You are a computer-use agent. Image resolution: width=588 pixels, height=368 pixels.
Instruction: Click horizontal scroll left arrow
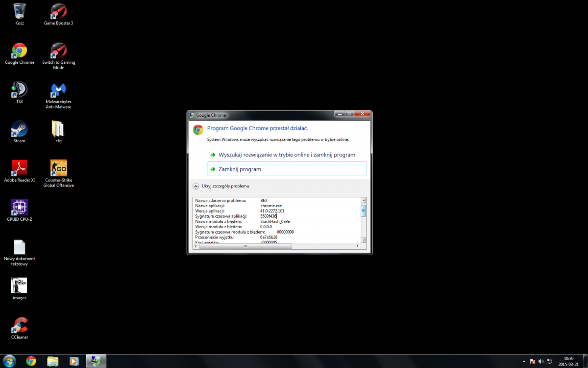[196, 246]
